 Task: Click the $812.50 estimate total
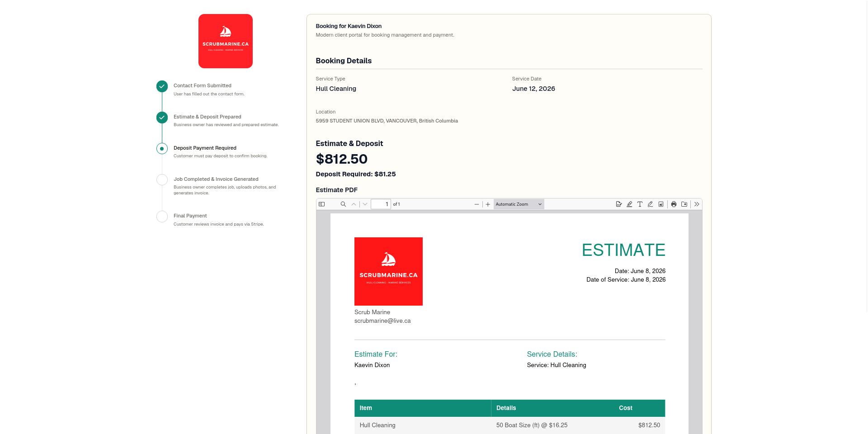tap(342, 159)
